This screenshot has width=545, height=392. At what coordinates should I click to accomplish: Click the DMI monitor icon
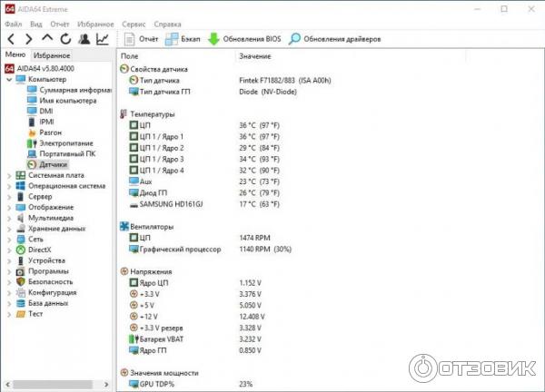tap(32, 111)
